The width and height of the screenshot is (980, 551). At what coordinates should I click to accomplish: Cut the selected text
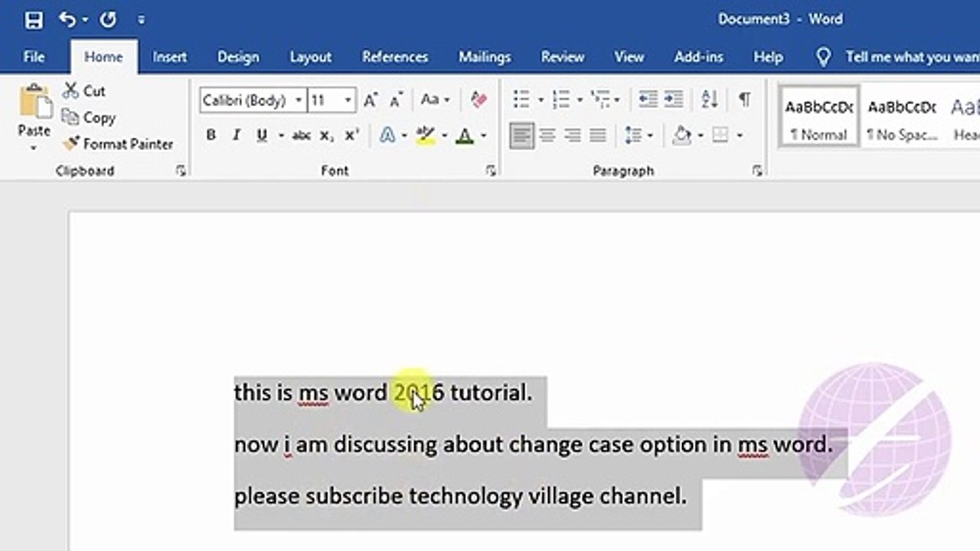tap(84, 91)
